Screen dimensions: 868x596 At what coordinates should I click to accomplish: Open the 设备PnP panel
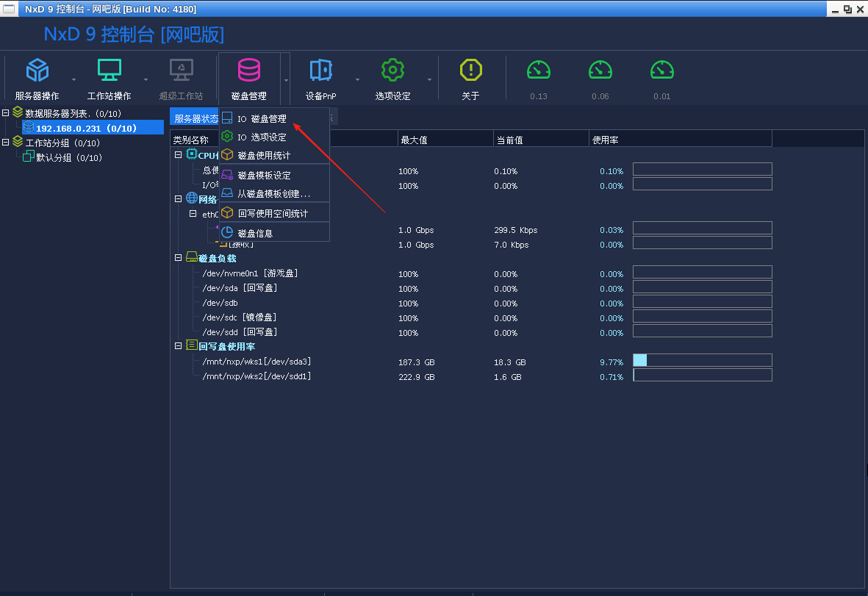point(320,77)
